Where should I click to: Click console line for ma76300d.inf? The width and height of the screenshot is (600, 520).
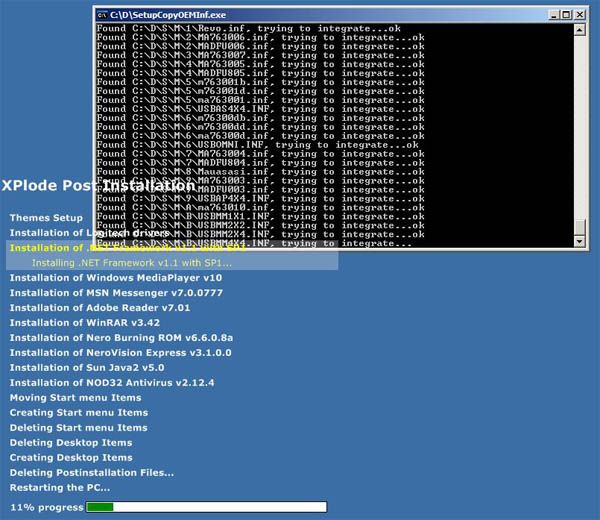click(x=260, y=136)
